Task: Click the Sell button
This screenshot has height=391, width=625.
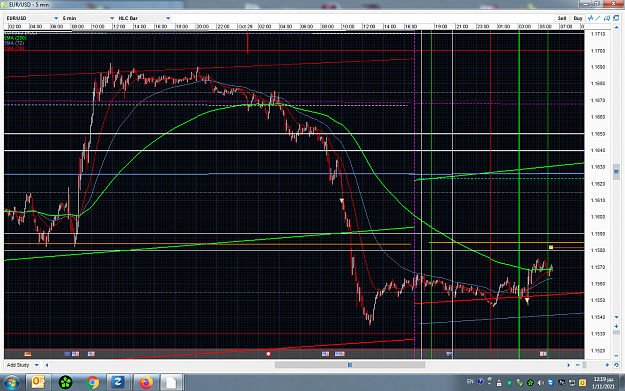Action: [562, 18]
